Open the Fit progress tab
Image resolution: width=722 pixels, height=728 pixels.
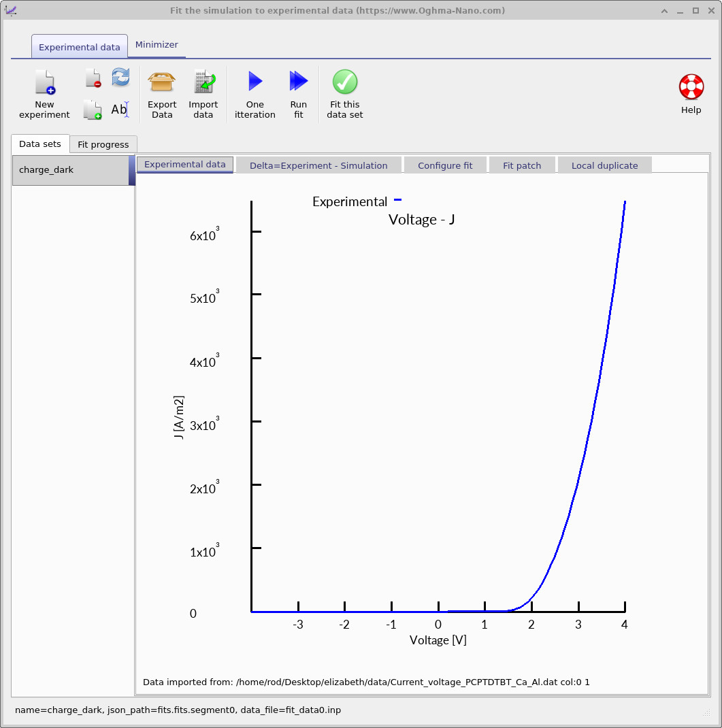coord(103,144)
